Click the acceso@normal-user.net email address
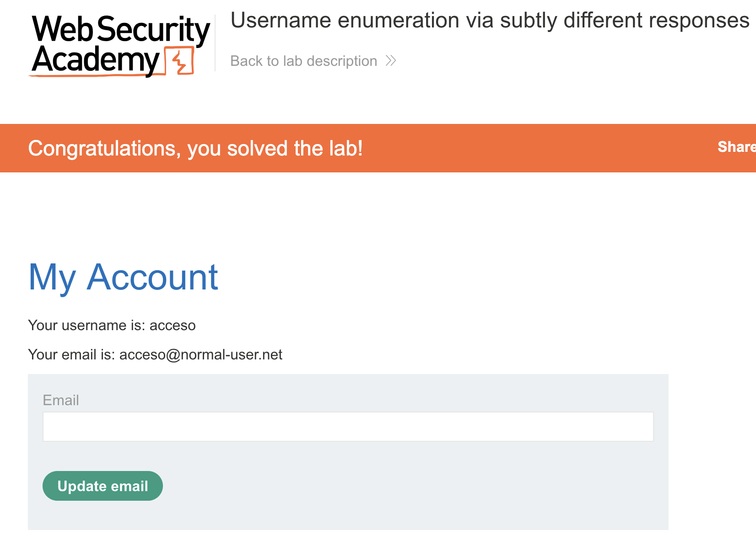This screenshot has width=756, height=546. tap(201, 354)
